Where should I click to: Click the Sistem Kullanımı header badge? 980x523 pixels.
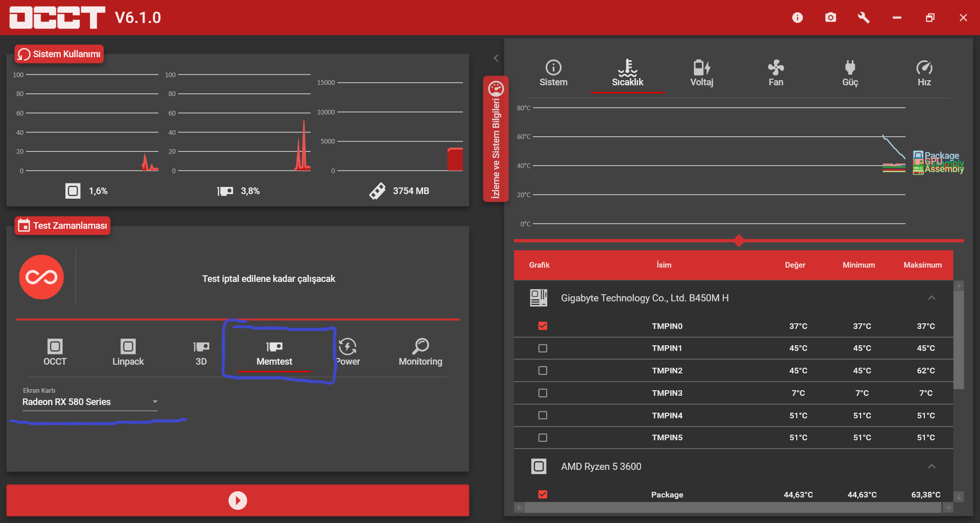pyautogui.click(x=59, y=54)
